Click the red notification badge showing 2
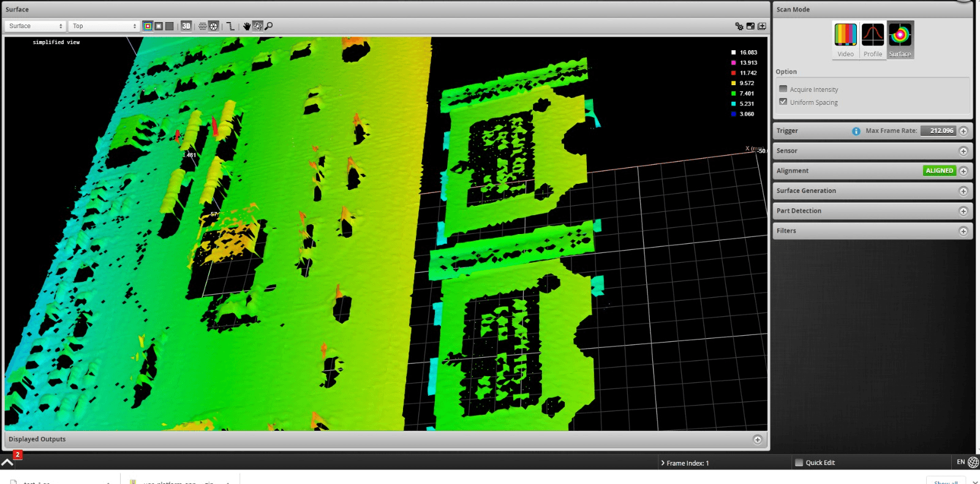This screenshot has height=484, width=980. [x=18, y=455]
